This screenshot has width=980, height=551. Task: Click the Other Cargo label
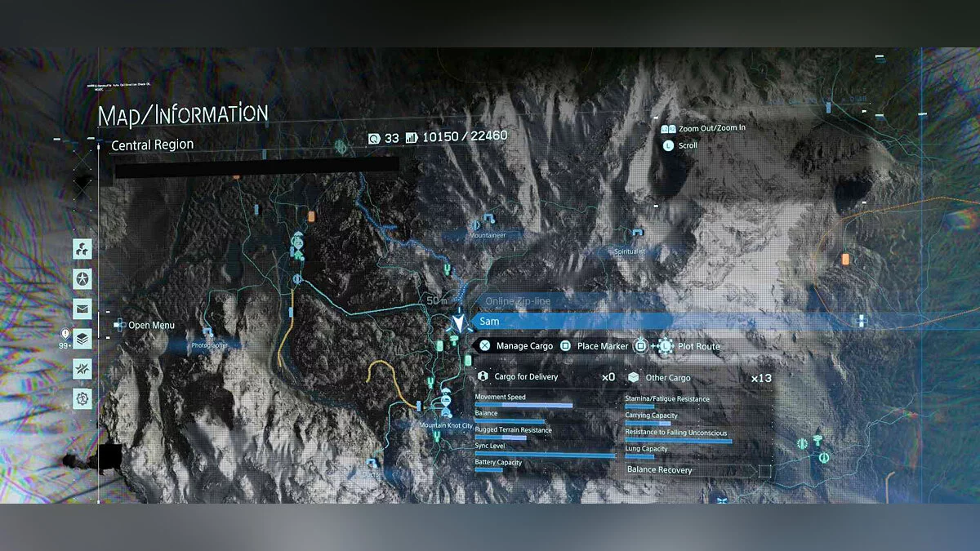668,378
